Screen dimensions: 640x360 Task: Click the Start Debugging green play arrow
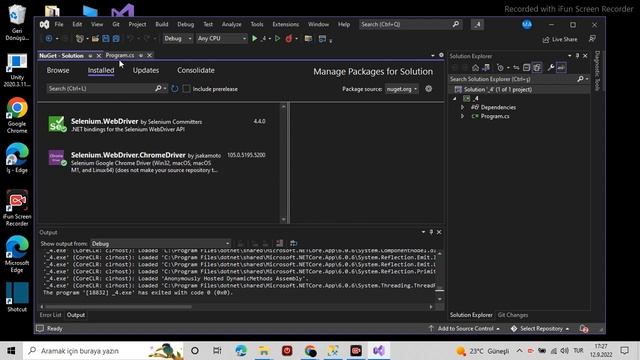(x=254, y=38)
